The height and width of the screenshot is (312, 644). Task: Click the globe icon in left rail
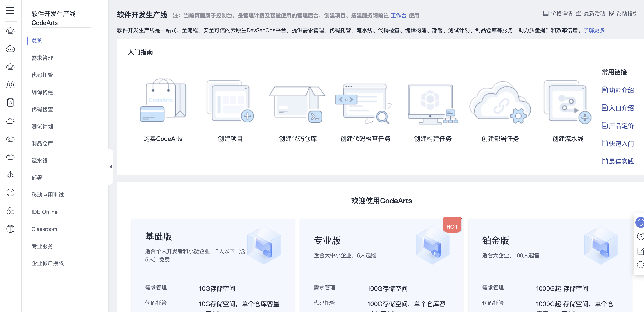10,229
